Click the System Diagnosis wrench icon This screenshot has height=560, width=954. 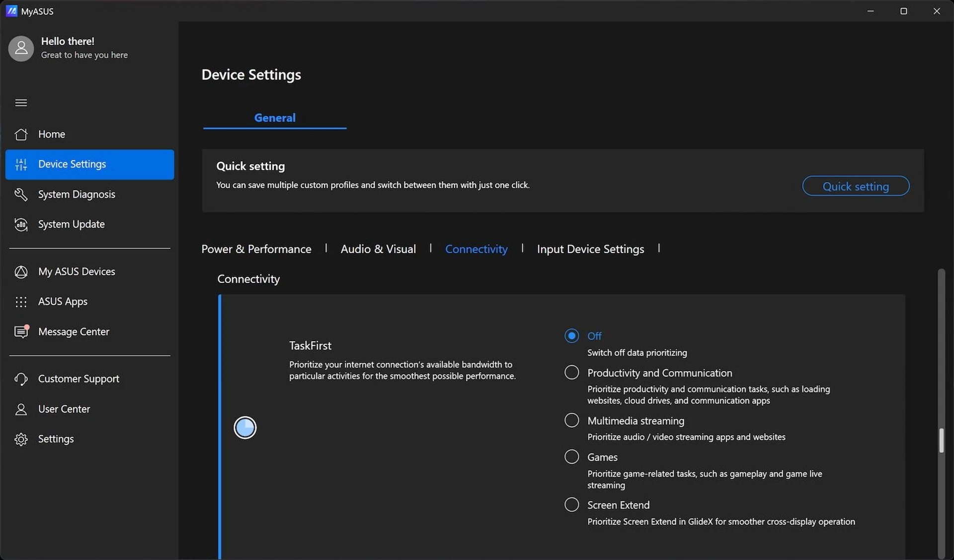(21, 194)
